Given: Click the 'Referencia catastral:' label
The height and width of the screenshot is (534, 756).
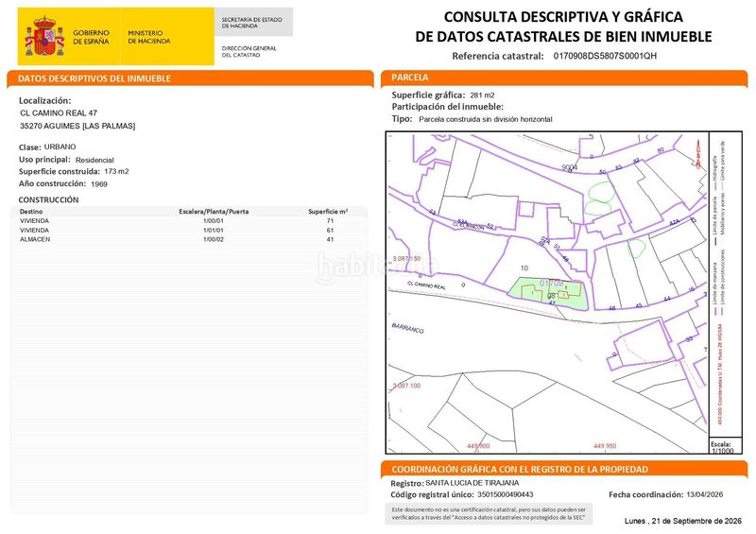Looking at the screenshot, I should point(498,56).
